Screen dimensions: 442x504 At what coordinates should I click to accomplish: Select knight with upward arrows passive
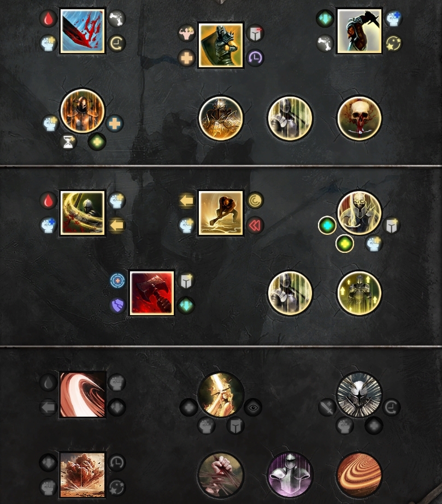pos(360,293)
